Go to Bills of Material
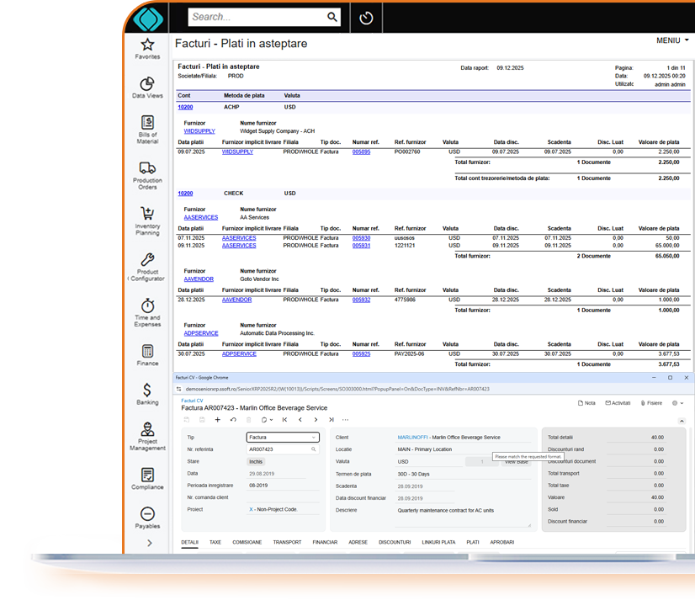Viewport: 695px width, 616px height. [147, 129]
